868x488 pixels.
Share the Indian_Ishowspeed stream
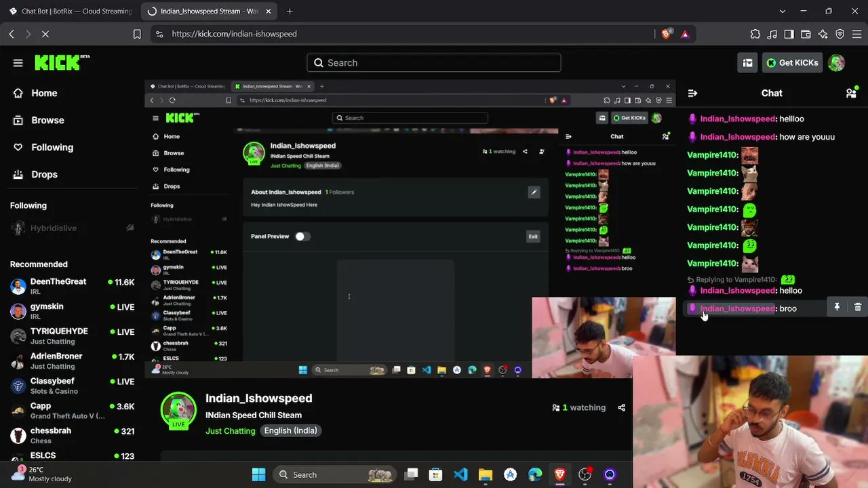[x=621, y=407]
